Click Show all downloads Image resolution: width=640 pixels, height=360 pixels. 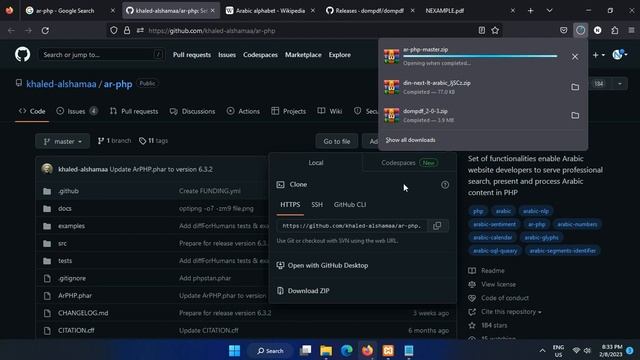click(410, 140)
